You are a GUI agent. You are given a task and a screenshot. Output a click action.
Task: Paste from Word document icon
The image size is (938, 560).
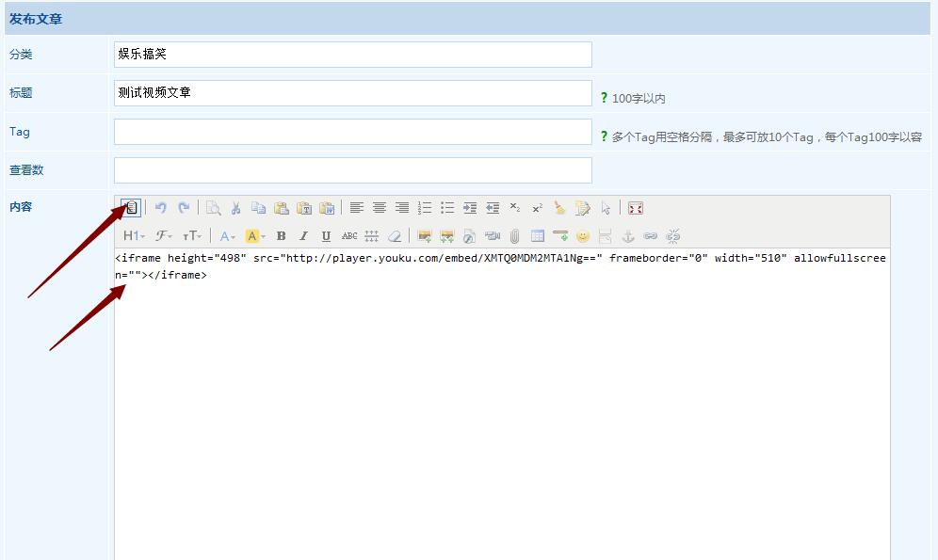pyautogui.click(x=327, y=208)
